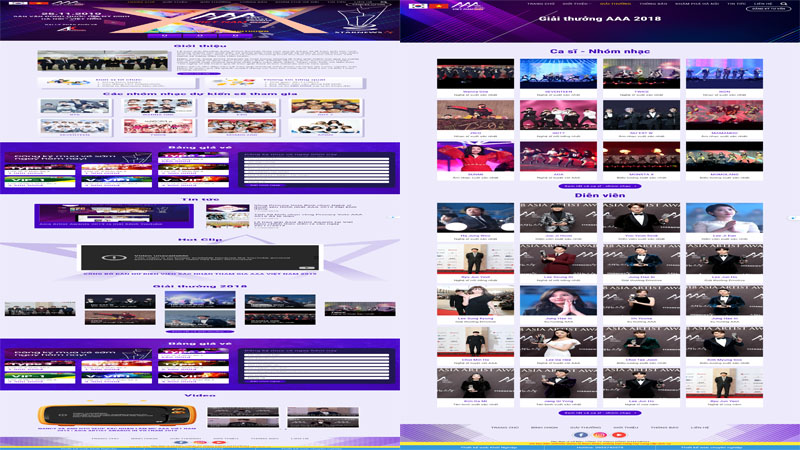Viewport: 800px width, 450px height.
Task: Open the YouTube icon in the right page footer
Action: (x=619, y=435)
